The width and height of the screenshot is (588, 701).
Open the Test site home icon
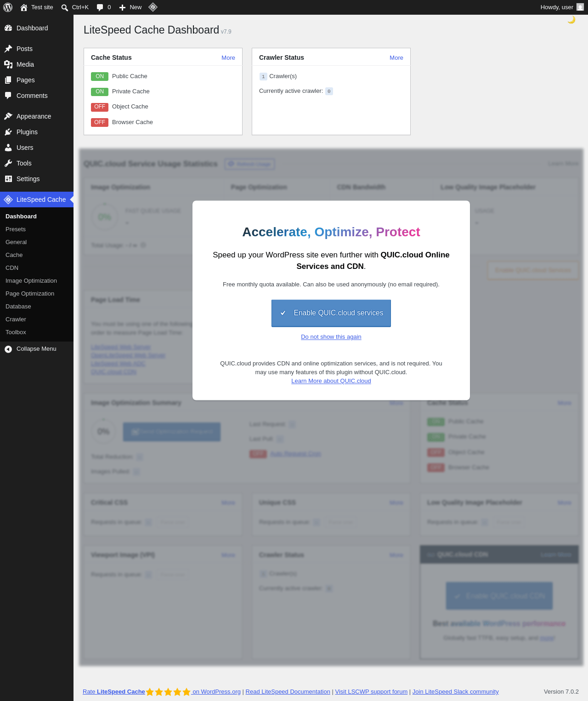(24, 7)
